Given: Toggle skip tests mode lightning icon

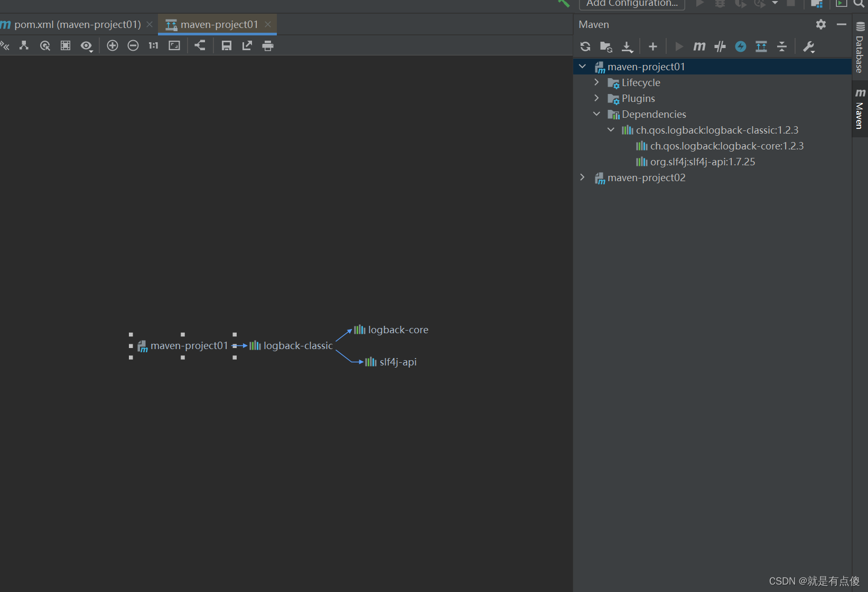Looking at the screenshot, I should (x=741, y=46).
